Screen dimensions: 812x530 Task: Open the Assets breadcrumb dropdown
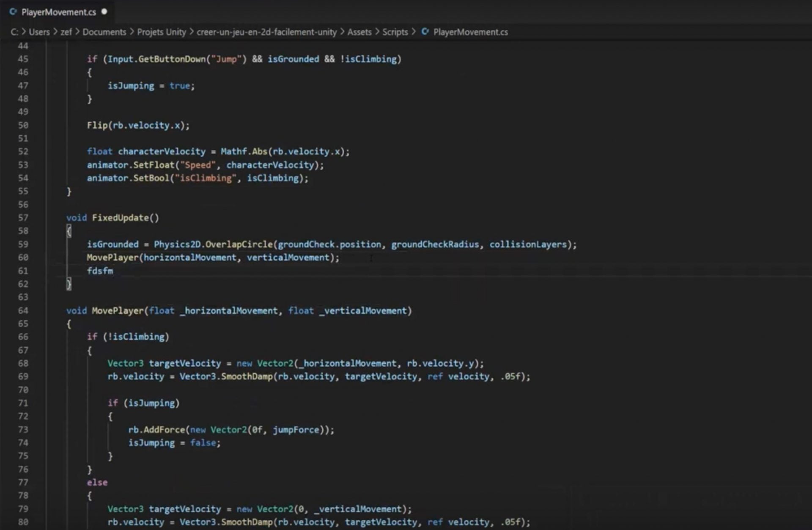point(359,32)
